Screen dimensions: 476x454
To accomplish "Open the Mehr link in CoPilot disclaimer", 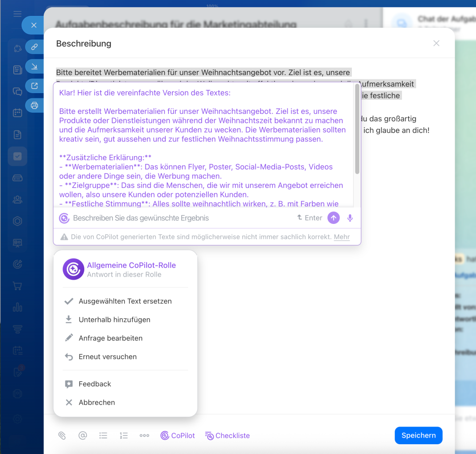I will click(x=342, y=237).
